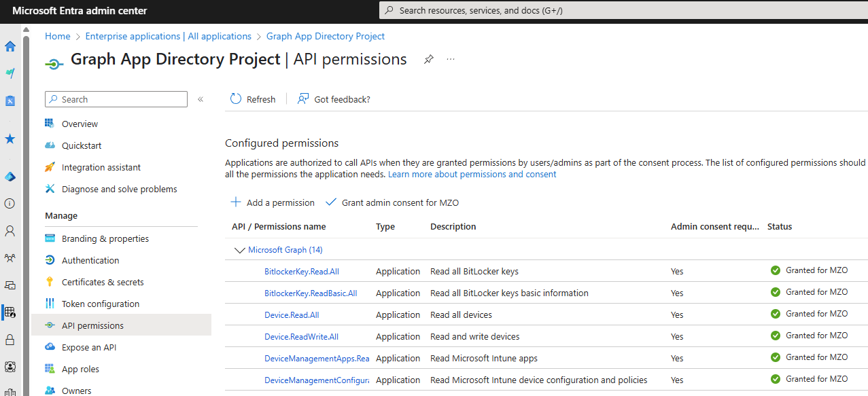Select the favorites star icon in the sidebar
This screenshot has width=868, height=396.
10,139
